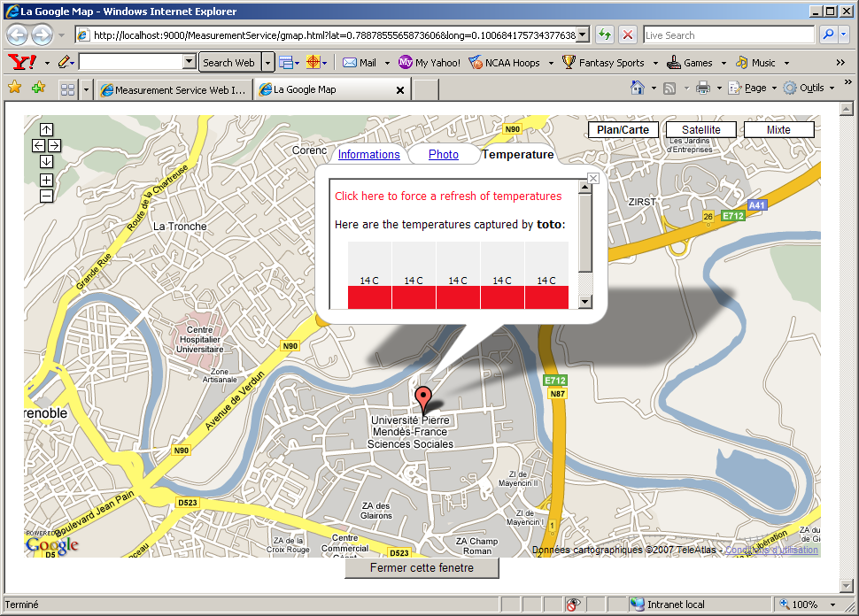
Task: Go forward with the browser Forward arrow
Action: 43,35
